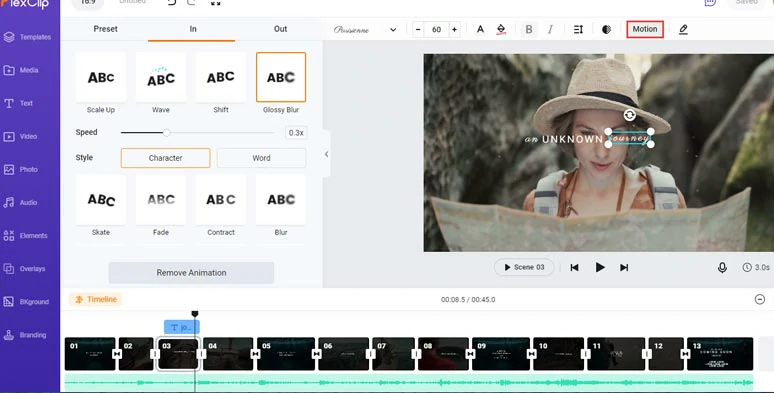Decrease font size with the minus button
Viewport: 774px width, 393px height.
418,30
